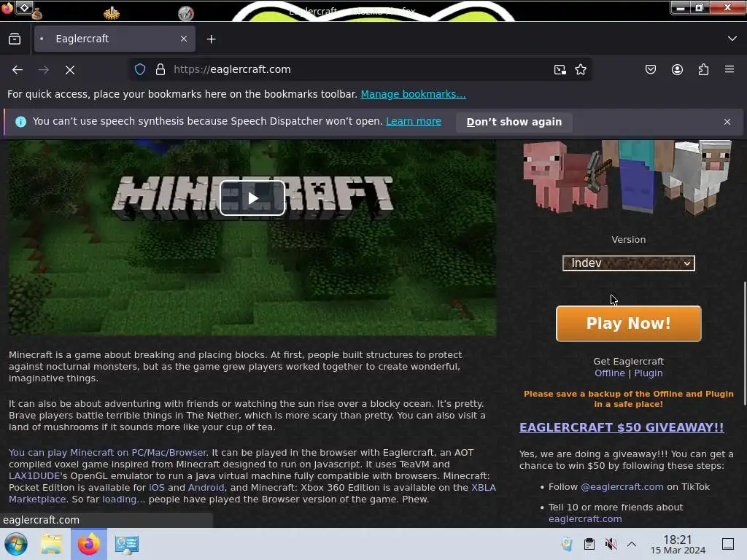Open the Extensions puzzle icon
Viewport: 747px width, 560px height.
704,69
